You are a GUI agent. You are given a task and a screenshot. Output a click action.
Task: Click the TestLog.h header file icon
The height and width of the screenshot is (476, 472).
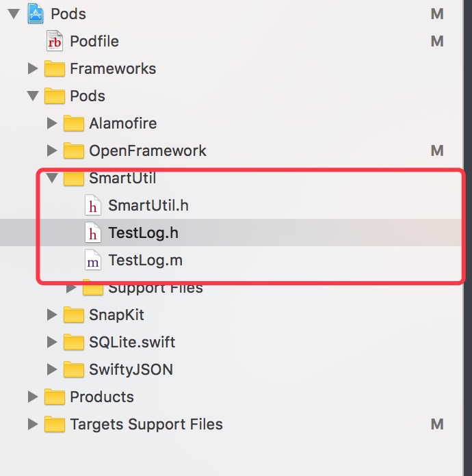pyautogui.click(x=92, y=233)
